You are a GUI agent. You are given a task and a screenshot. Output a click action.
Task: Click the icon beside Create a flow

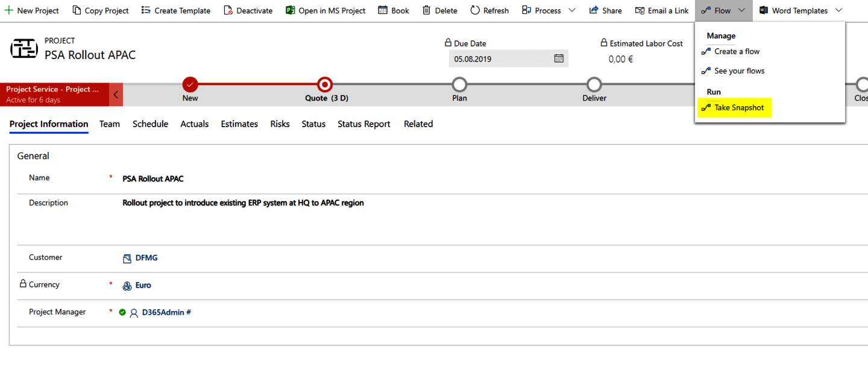click(706, 52)
